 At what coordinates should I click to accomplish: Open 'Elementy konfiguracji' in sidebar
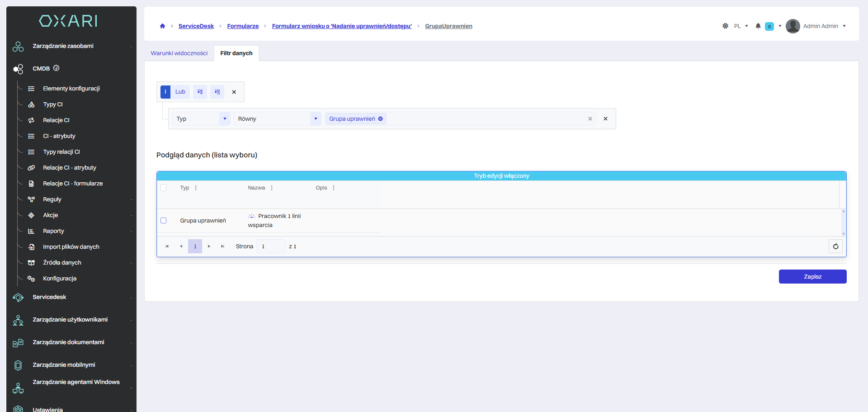(71, 89)
